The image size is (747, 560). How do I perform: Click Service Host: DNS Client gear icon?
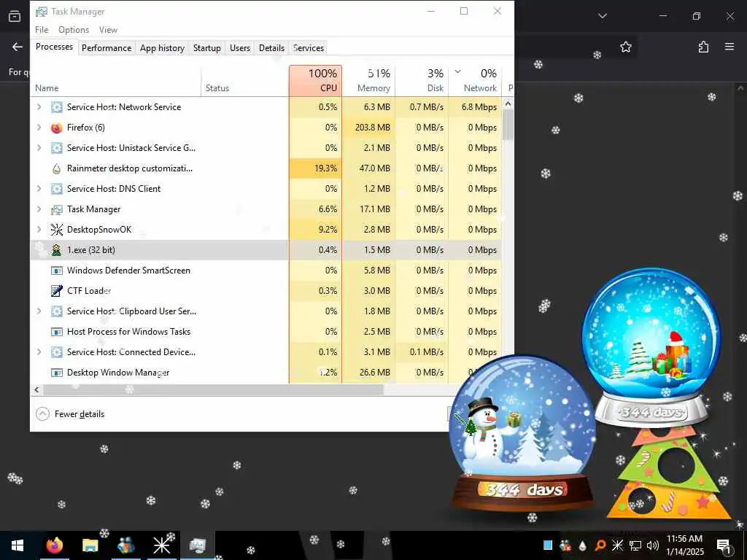click(57, 189)
